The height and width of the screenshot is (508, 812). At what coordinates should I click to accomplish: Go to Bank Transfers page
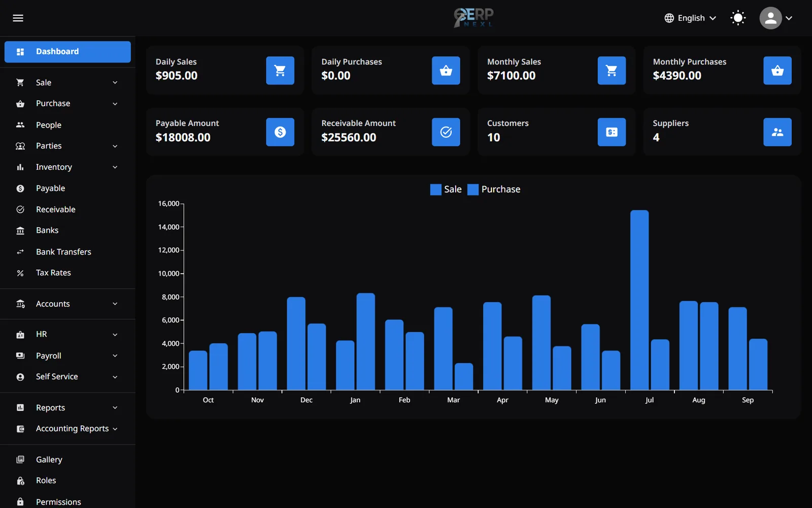[x=67, y=252]
